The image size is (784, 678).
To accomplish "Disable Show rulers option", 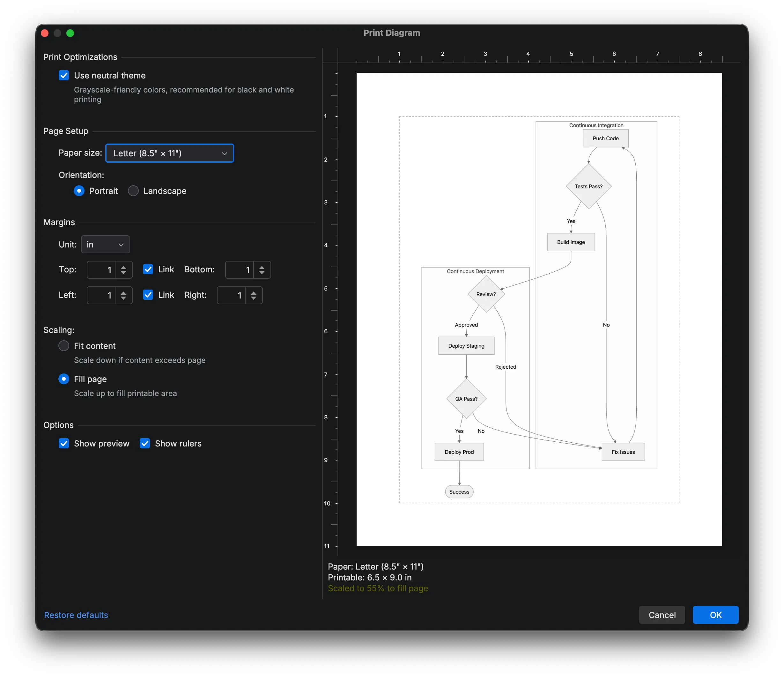I will point(144,443).
